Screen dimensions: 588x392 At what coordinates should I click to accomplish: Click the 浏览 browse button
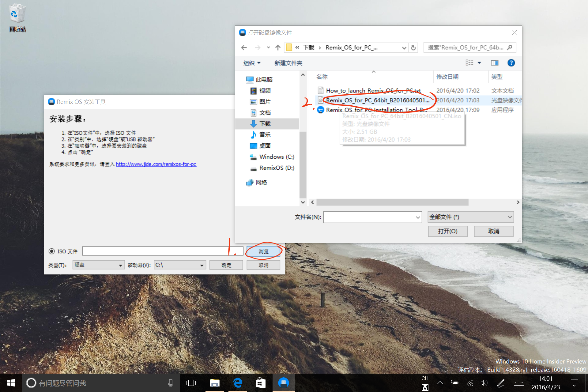pos(263,251)
